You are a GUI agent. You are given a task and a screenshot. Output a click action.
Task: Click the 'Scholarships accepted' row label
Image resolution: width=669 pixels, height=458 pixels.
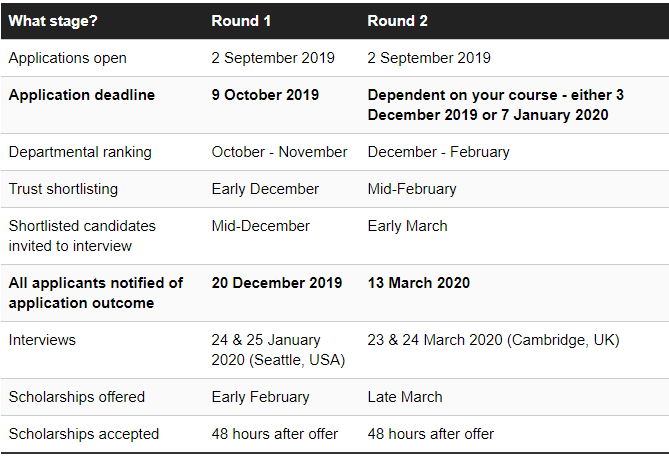[84, 434]
